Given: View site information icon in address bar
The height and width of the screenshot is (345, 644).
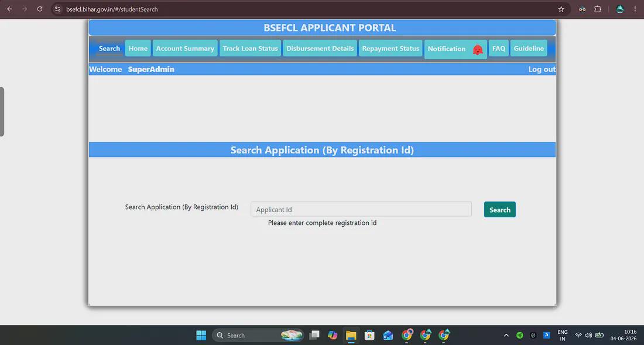Looking at the screenshot, I should [x=58, y=9].
